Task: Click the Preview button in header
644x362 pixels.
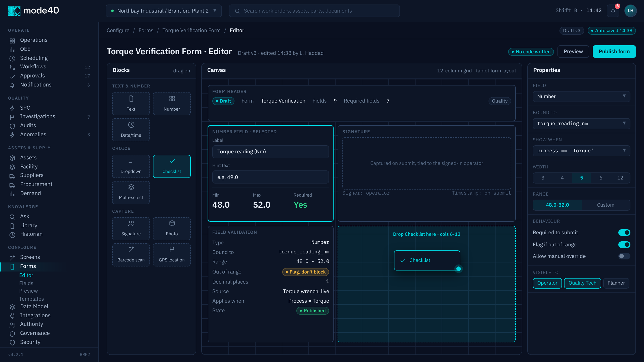Action: pyautogui.click(x=573, y=52)
